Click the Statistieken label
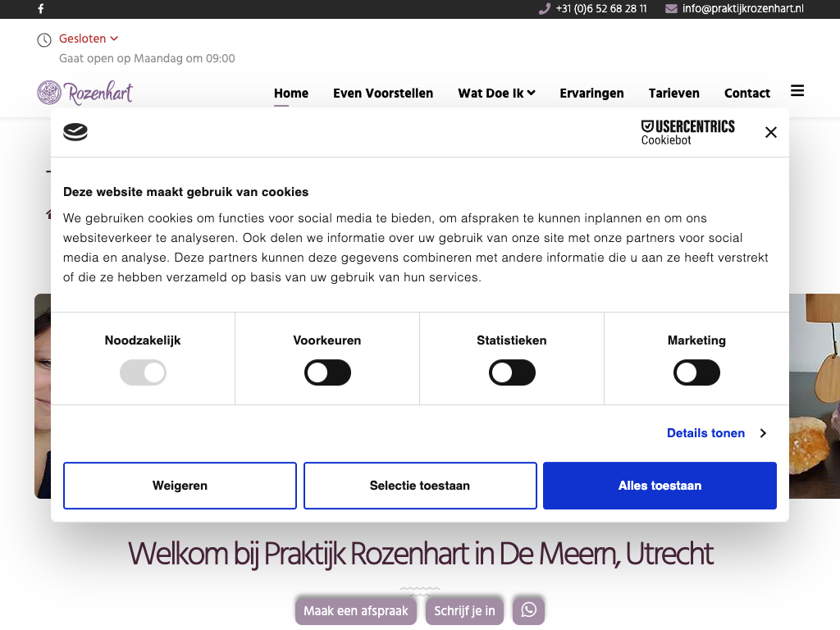 [512, 340]
